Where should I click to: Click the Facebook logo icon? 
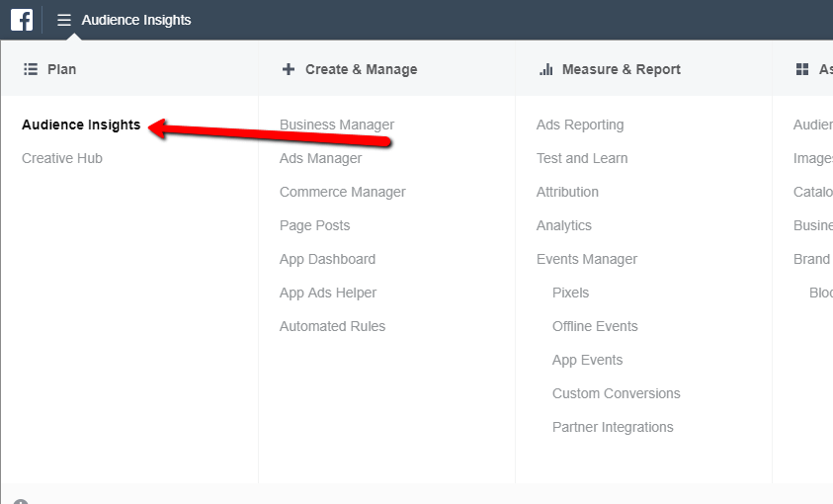tap(22, 20)
